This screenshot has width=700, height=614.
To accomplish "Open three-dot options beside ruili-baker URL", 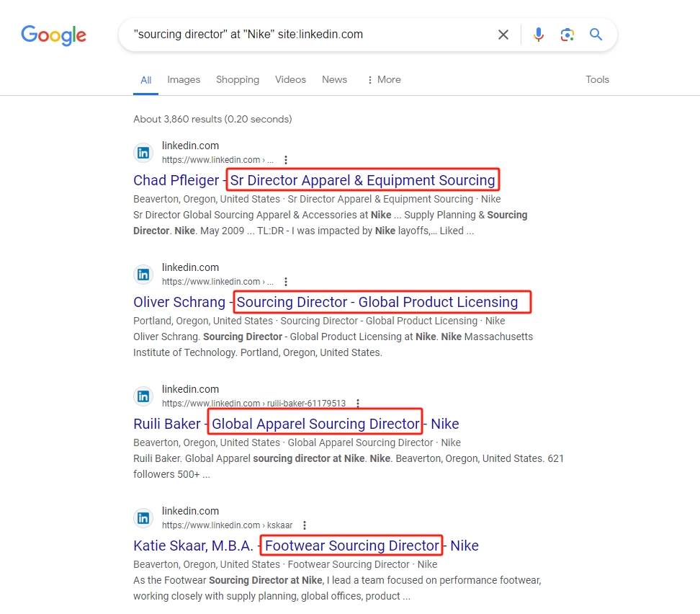I will coord(358,404).
